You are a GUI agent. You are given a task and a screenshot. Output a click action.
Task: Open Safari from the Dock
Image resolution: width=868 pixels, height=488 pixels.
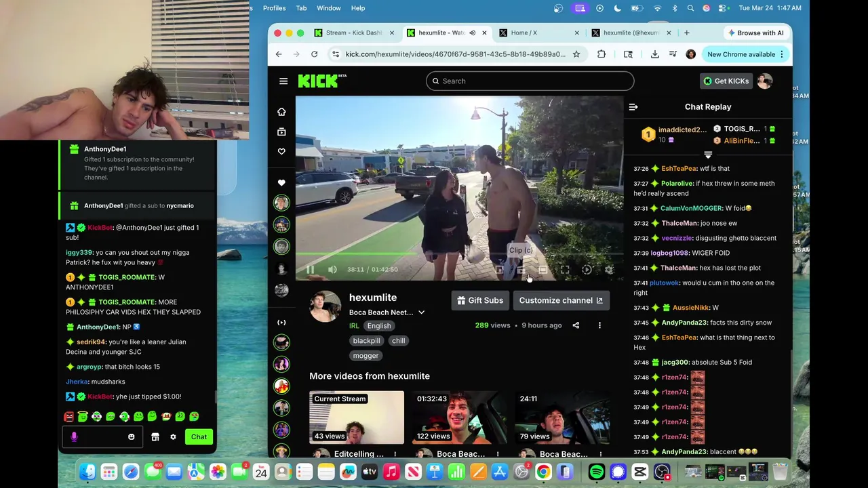coord(131,472)
